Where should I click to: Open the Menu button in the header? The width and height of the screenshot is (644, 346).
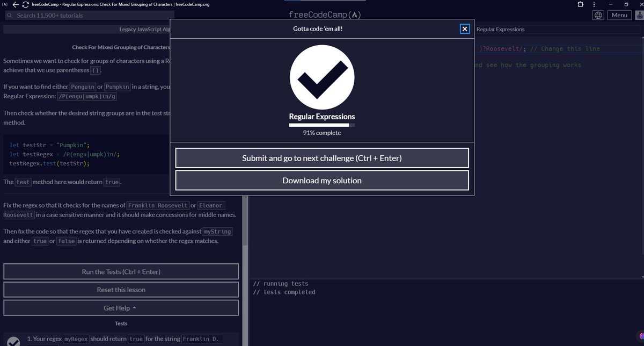pyautogui.click(x=619, y=15)
